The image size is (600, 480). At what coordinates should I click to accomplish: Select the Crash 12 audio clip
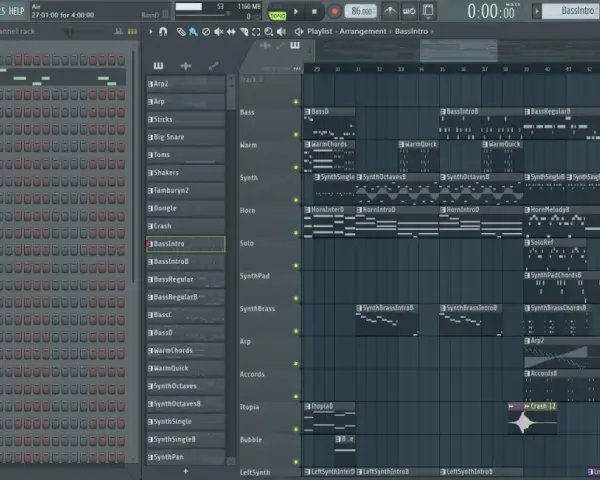coord(540,419)
